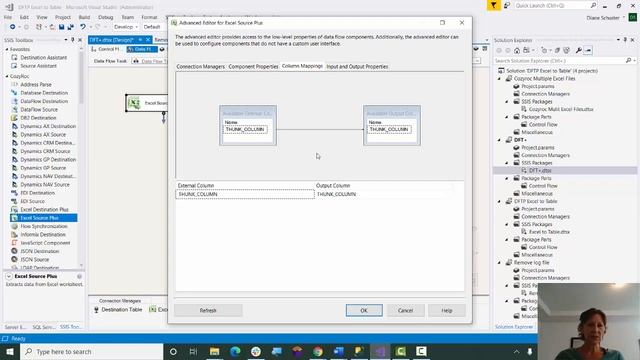Switch to Connection Managers tab
This screenshot has height=360, width=640.
click(200, 67)
